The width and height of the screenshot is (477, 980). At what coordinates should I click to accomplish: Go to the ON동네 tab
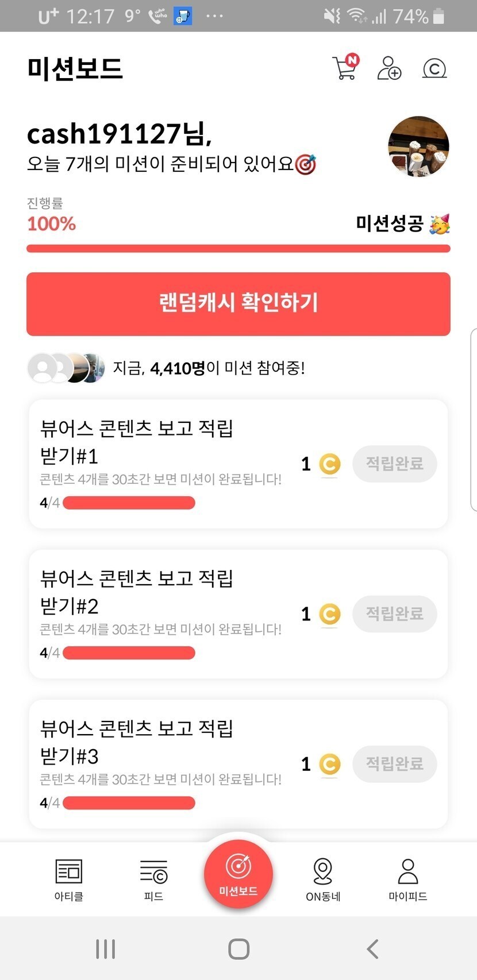click(x=323, y=879)
